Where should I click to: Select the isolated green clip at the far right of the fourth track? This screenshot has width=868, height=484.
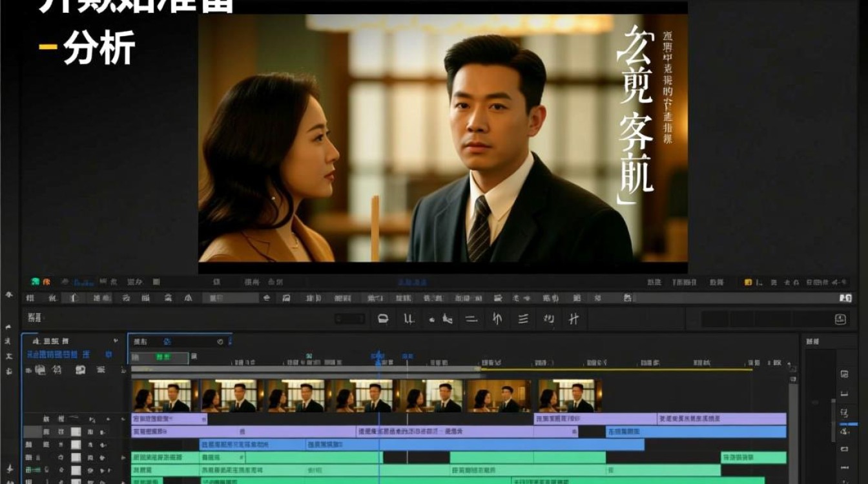pos(753,458)
